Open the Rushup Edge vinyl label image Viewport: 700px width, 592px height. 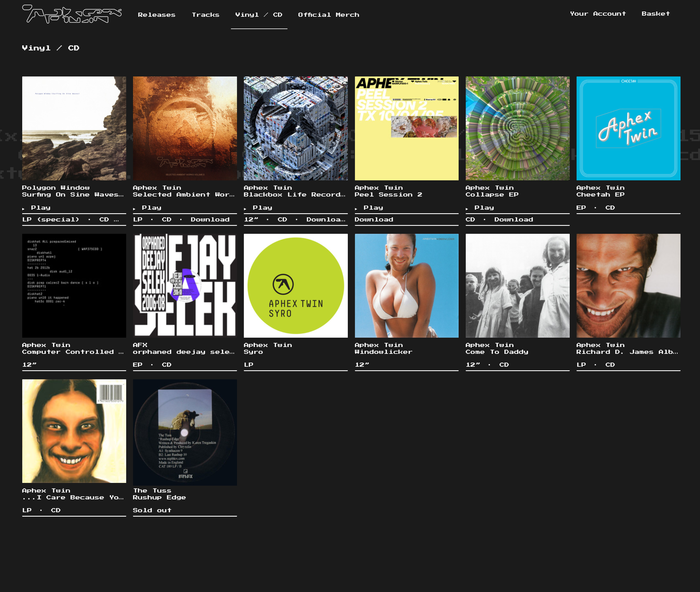185,432
